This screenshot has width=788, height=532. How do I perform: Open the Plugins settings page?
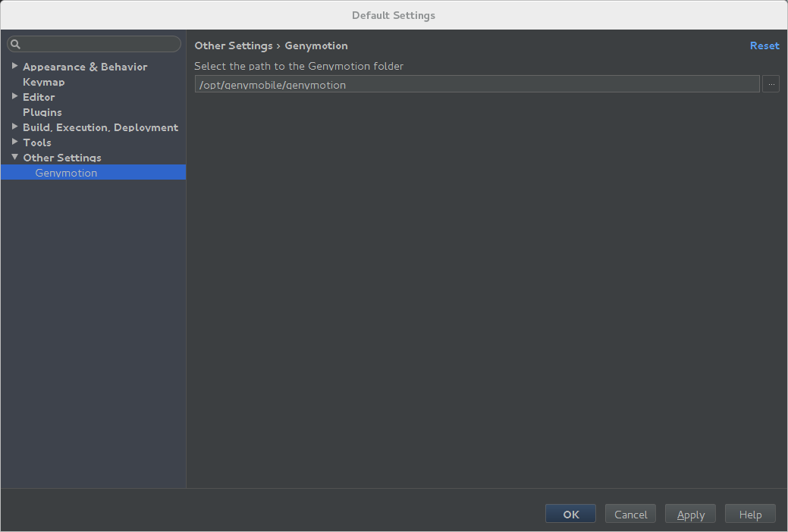point(42,112)
